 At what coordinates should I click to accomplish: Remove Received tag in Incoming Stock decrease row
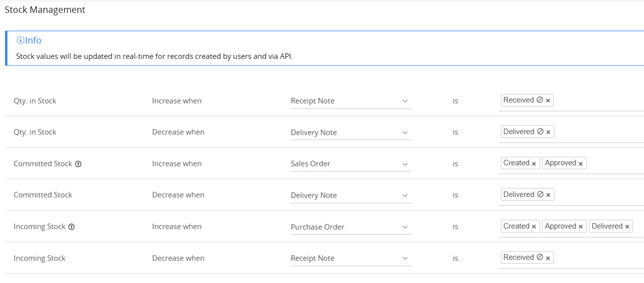click(548, 258)
